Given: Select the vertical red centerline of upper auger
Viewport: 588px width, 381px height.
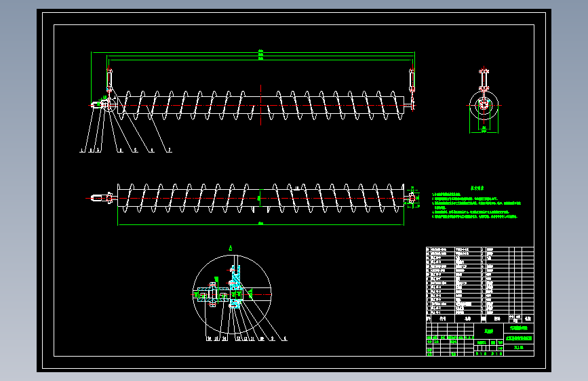Looking at the screenshot, I should 260,105.
